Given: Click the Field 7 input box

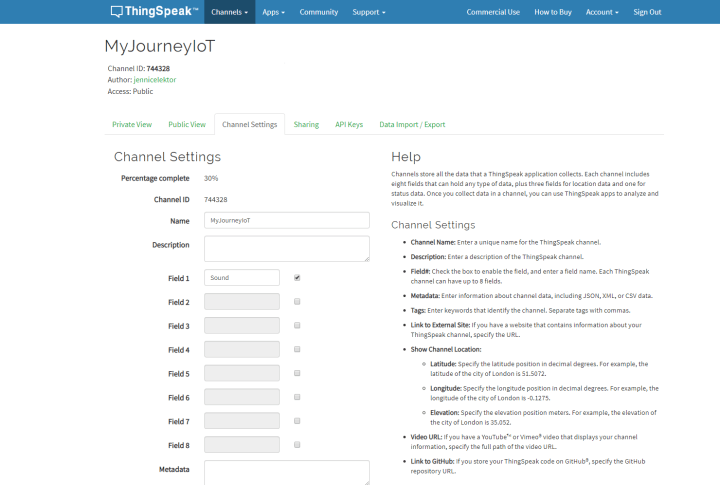Looking at the screenshot, I should 242,421.
